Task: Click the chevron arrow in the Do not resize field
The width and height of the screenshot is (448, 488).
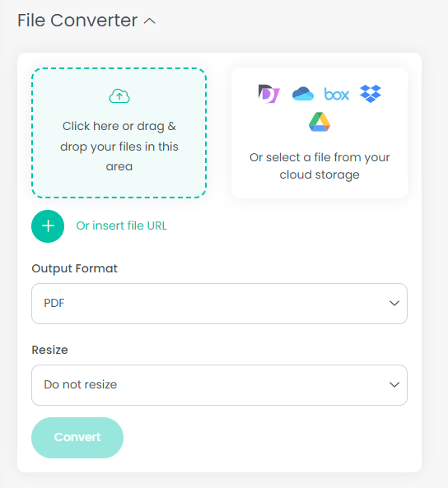Action: [394, 384]
